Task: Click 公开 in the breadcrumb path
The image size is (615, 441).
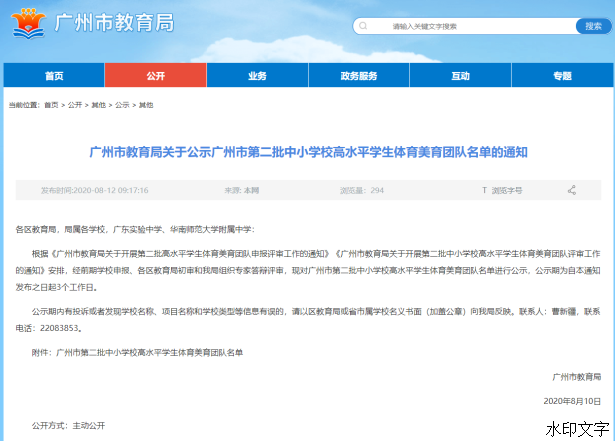Action: pyautogui.click(x=75, y=105)
